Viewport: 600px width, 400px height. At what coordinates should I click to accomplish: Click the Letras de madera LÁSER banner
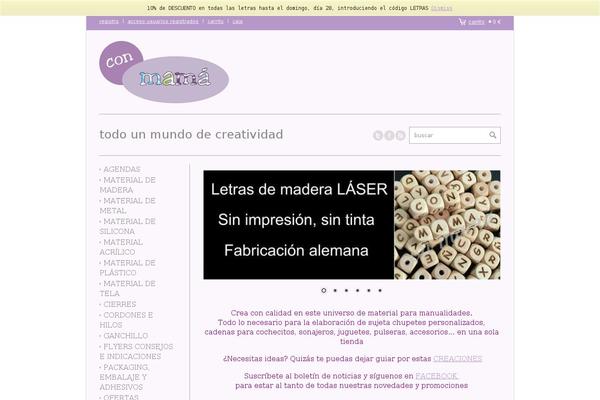click(x=299, y=225)
